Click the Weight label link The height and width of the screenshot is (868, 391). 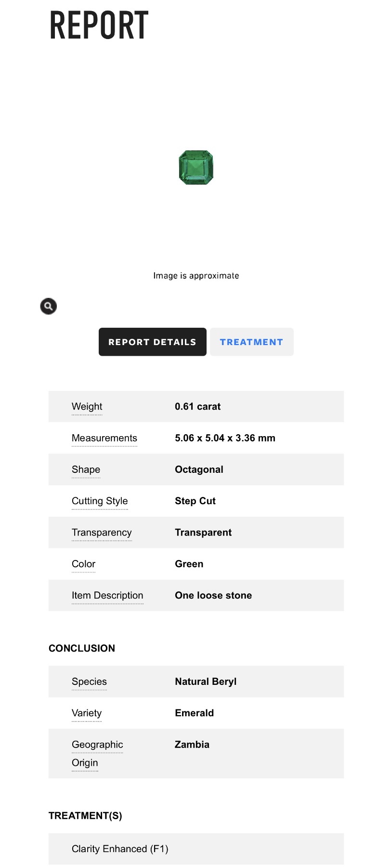pos(87,407)
